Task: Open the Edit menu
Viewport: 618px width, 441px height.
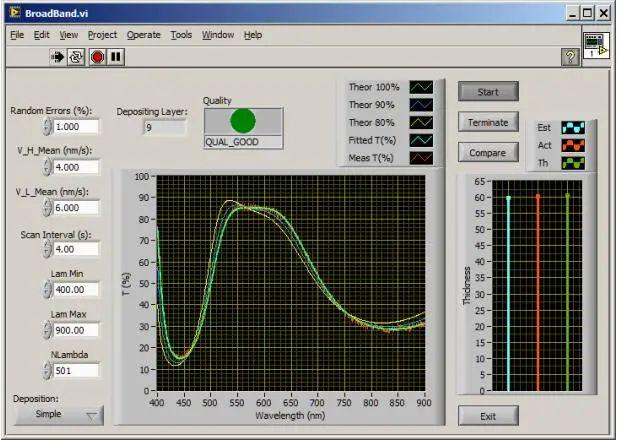Action: pyautogui.click(x=41, y=35)
